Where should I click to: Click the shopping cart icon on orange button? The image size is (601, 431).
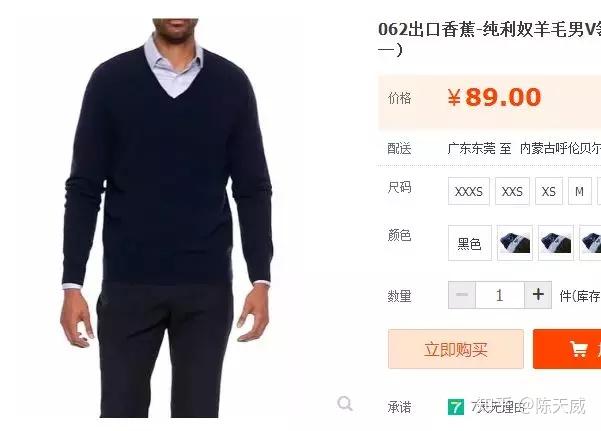(578, 349)
